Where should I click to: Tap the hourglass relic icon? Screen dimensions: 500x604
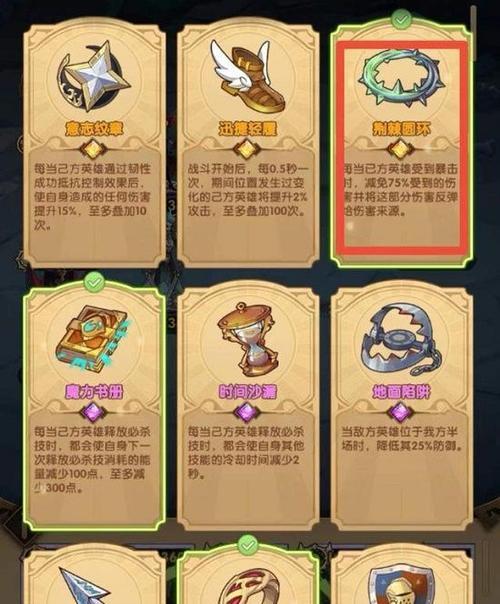pyautogui.click(x=247, y=339)
